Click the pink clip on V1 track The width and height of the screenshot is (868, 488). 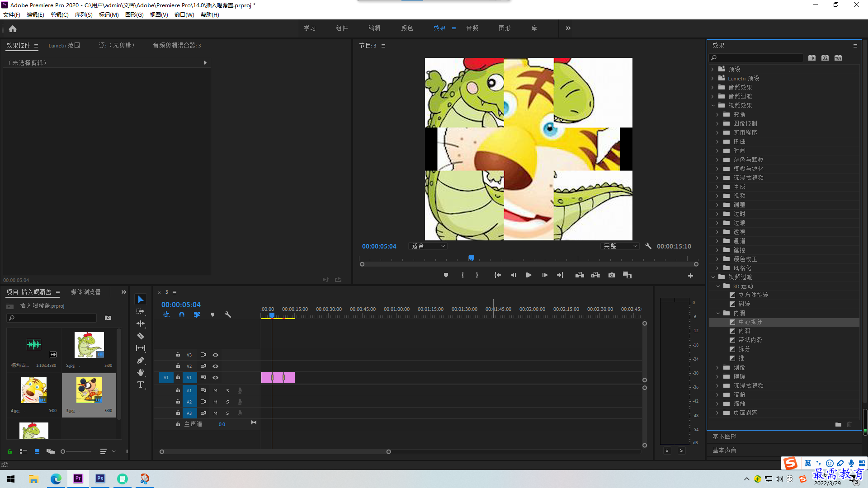278,377
